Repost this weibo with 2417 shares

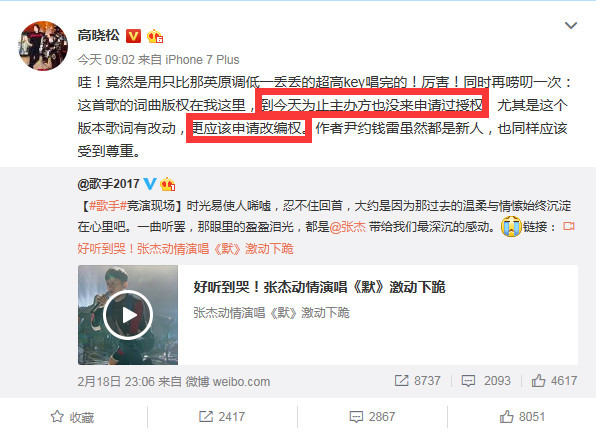click(x=222, y=417)
